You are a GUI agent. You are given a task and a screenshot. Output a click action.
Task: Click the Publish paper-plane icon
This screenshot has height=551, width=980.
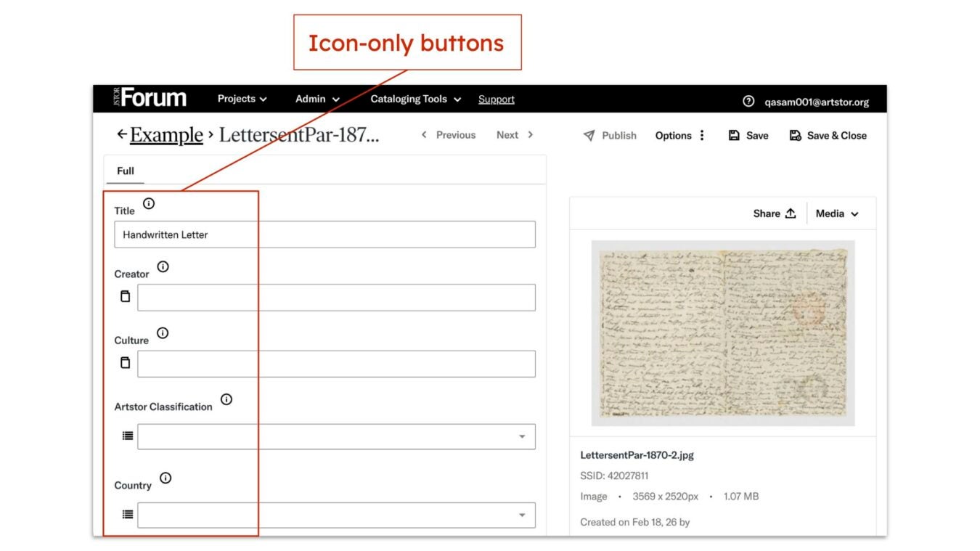[x=589, y=135]
